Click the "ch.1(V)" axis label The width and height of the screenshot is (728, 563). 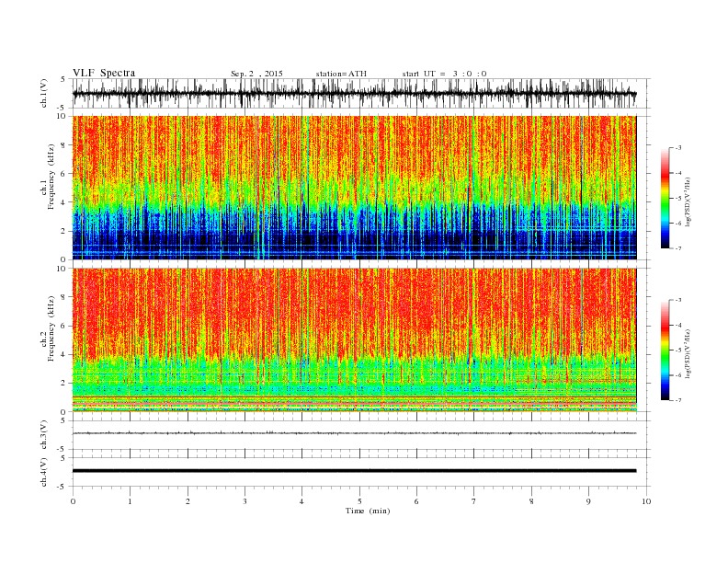[x=44, y=94]
